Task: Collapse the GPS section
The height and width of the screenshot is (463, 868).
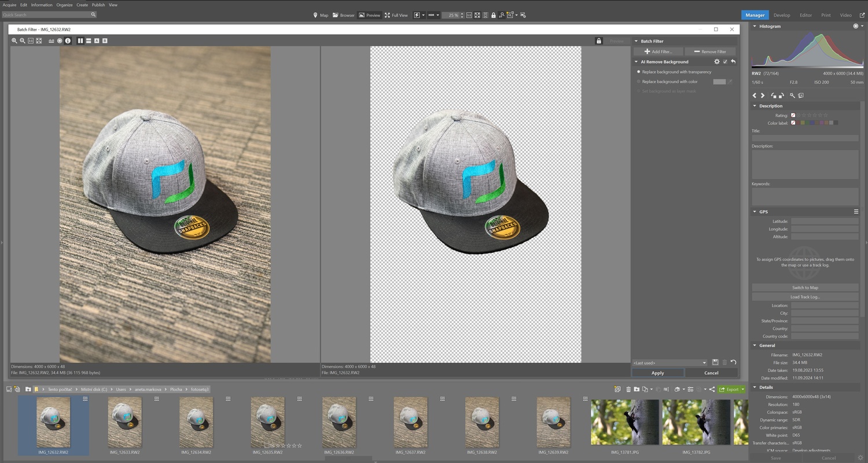Action: pos(755,212)
